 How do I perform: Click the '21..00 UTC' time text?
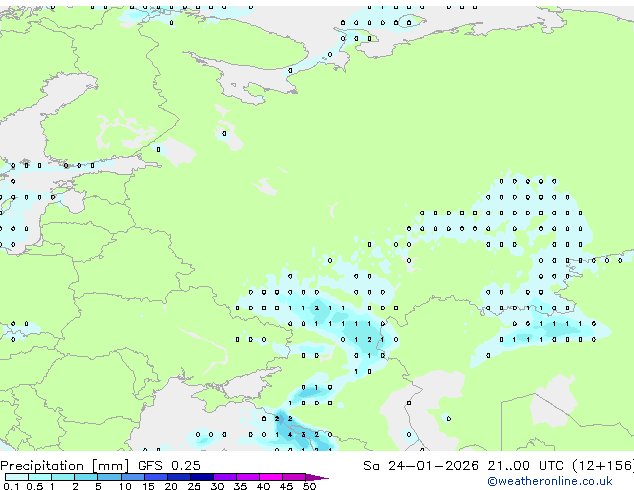coord(525,466)
